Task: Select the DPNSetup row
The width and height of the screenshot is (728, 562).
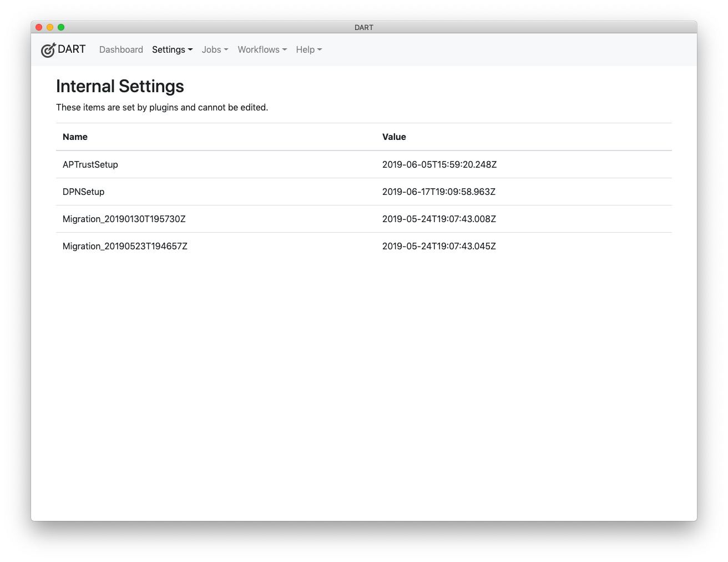Action: (x=83, y=192)
